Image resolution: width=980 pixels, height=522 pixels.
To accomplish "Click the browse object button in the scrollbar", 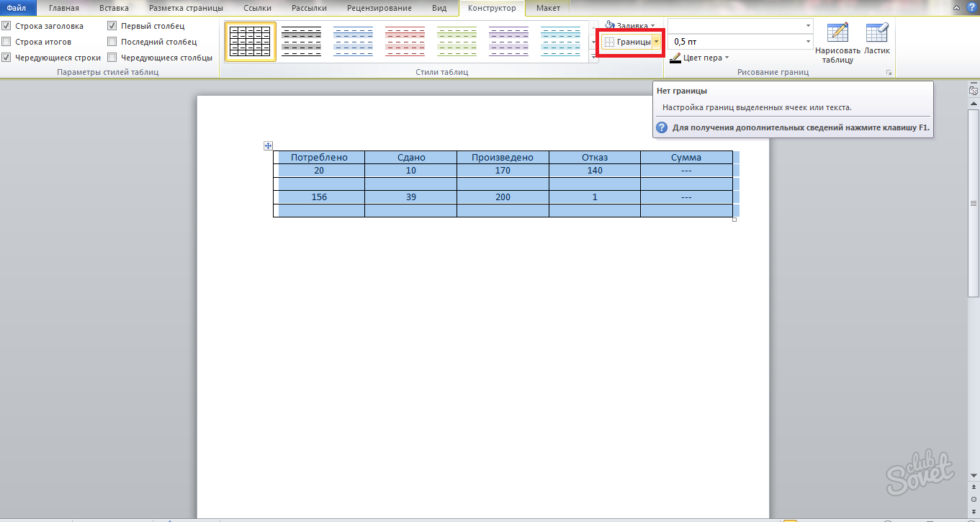I will [974, 498].
